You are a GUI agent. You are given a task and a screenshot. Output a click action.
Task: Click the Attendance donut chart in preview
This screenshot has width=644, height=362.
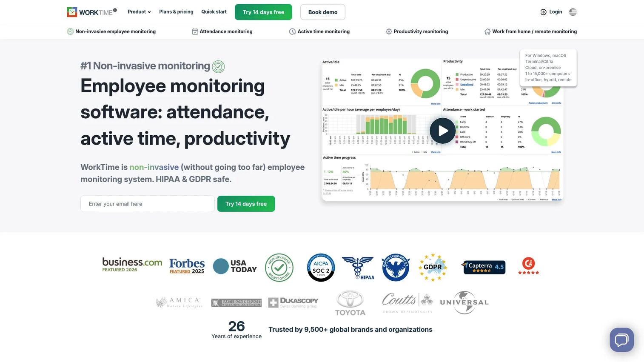[546, 132]
